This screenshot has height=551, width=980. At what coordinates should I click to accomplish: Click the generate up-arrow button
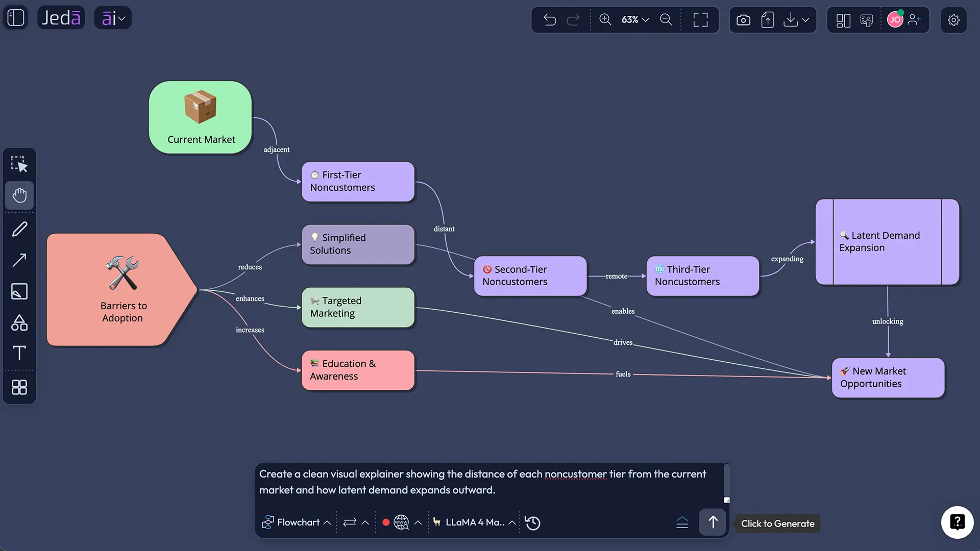713,522
